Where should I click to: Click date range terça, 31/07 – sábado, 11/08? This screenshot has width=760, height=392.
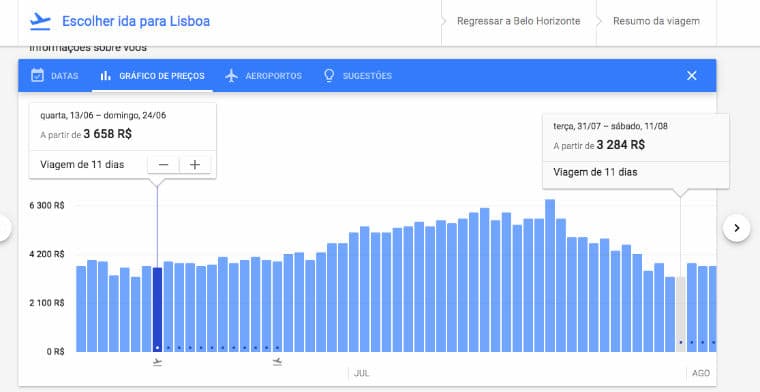tap(611, 126)
